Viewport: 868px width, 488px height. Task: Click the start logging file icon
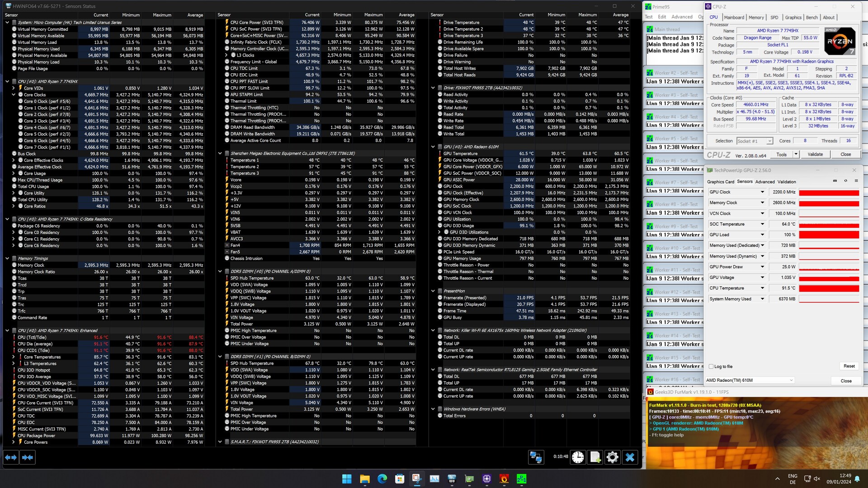tap(595, 457)
